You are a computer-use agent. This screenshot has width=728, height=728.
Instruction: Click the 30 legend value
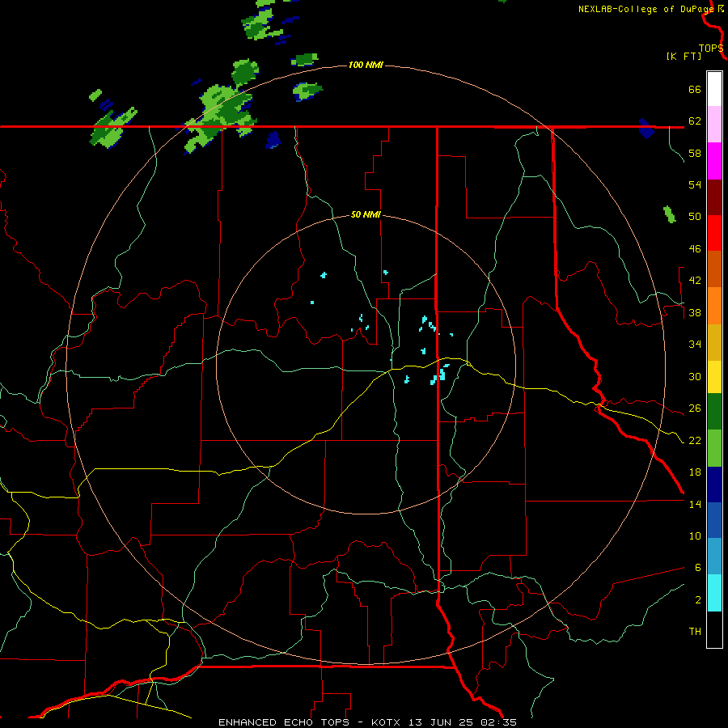point(695,376)
